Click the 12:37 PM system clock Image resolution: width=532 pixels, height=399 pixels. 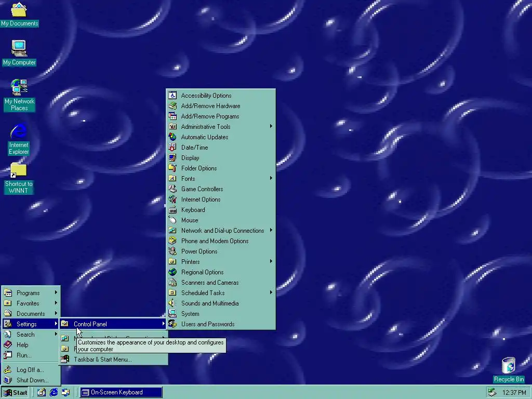[514, 393]
